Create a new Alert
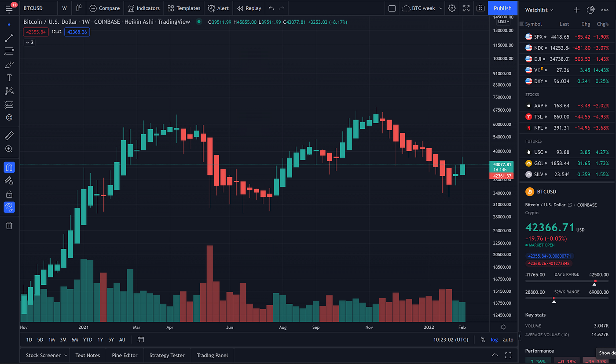Image resolution: width=616 pixels, height=364 pixels. (x=218, y=8)
